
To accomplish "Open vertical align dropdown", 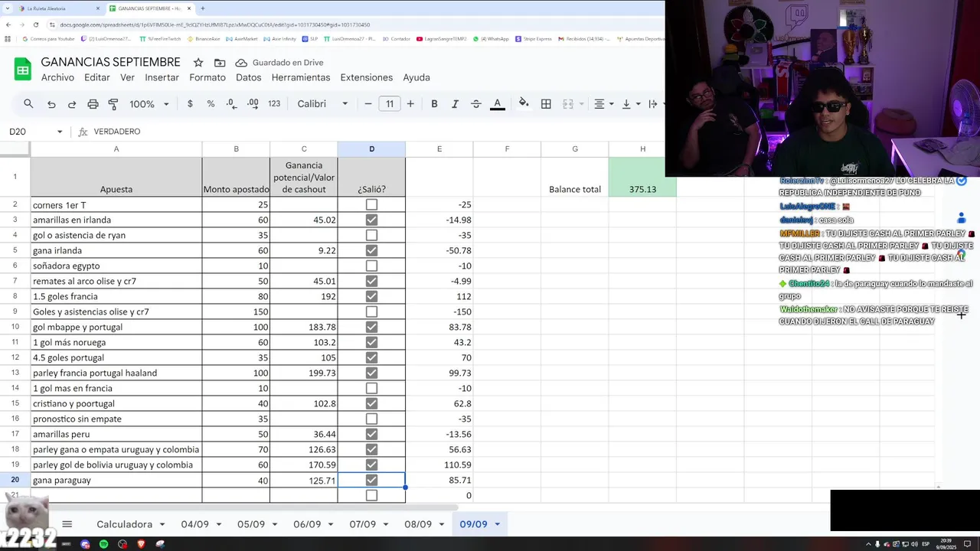I will (630, 104).
